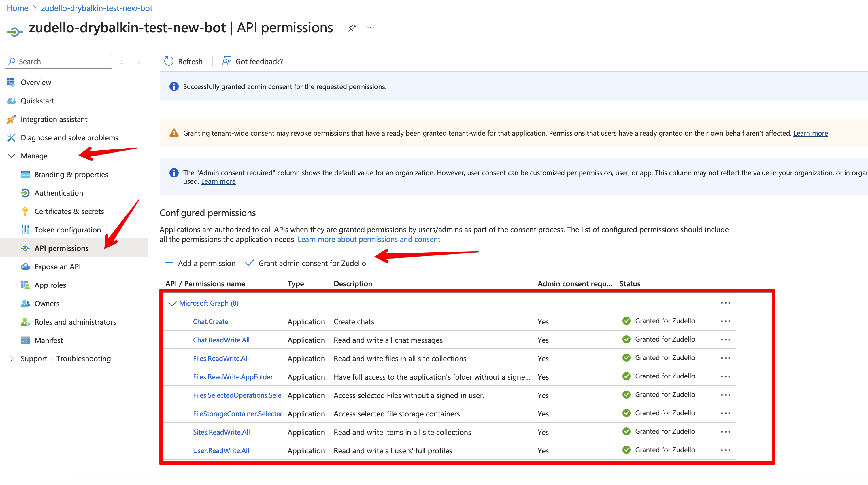Open Learn more in the tenant-wide consent warning

point(810,133)
